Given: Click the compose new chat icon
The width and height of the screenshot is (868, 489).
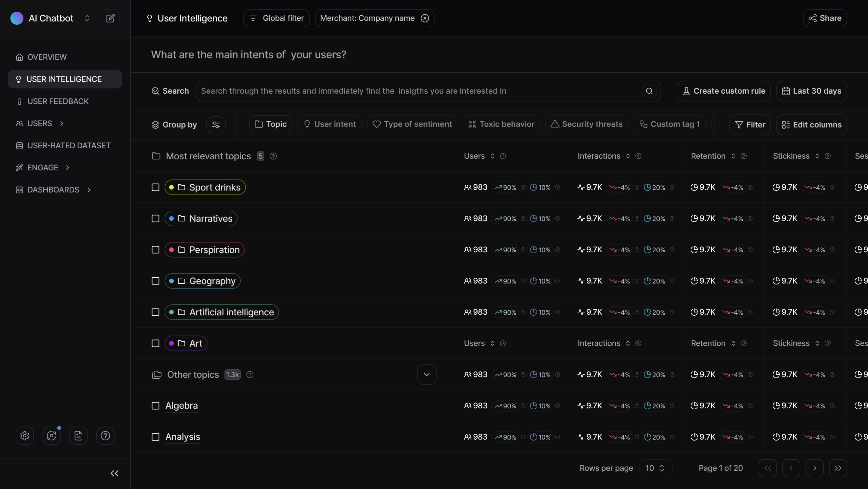Looking at the screenshot, I should click(x=111, y=18).
